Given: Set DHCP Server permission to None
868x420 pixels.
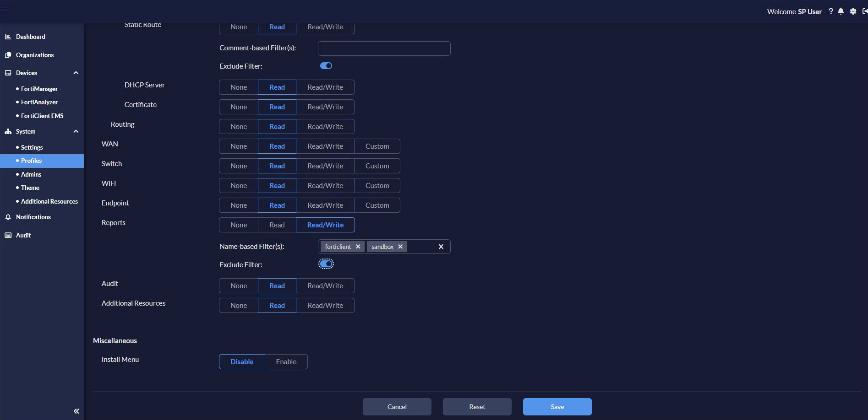Looking at the screenshot, I should coord(238,87).
